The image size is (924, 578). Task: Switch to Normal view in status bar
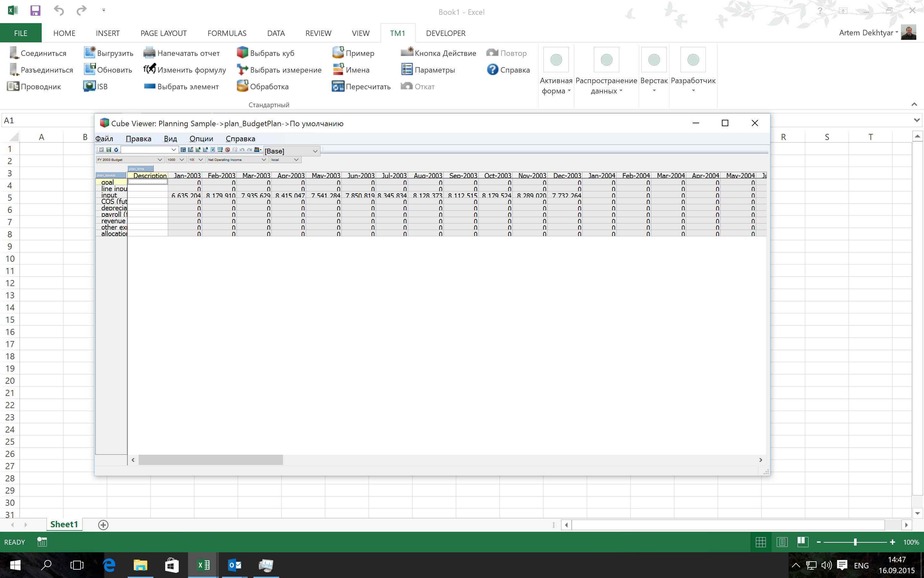[761, 542]
